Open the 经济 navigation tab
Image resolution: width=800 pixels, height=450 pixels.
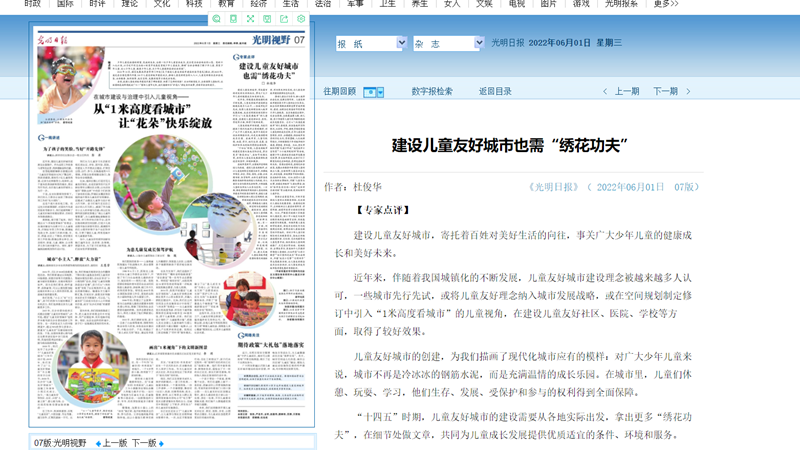pos(259,4)
